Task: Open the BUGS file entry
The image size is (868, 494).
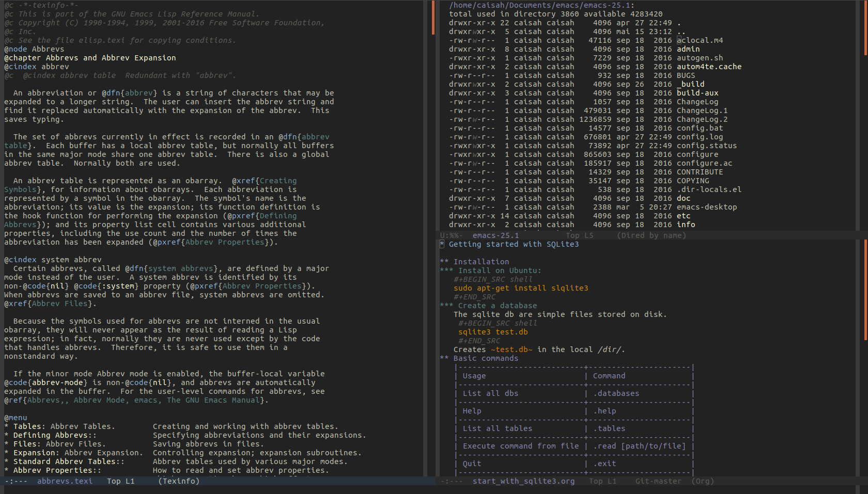Action: coord(686,75)
